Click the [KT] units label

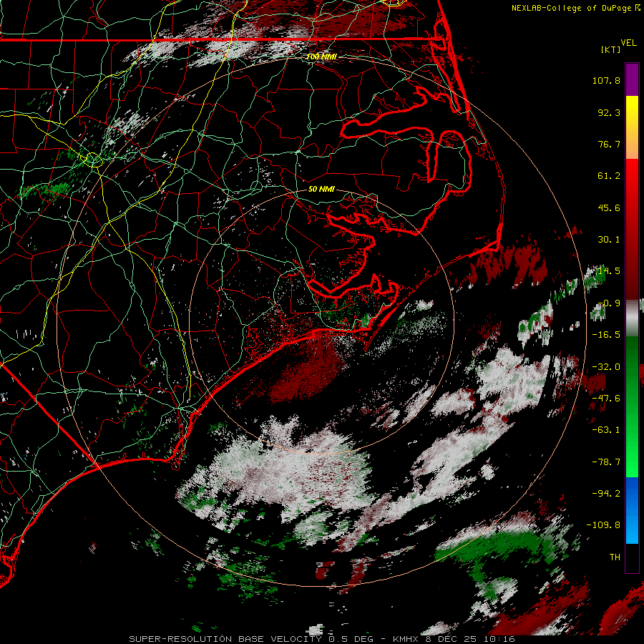point(611,49)
